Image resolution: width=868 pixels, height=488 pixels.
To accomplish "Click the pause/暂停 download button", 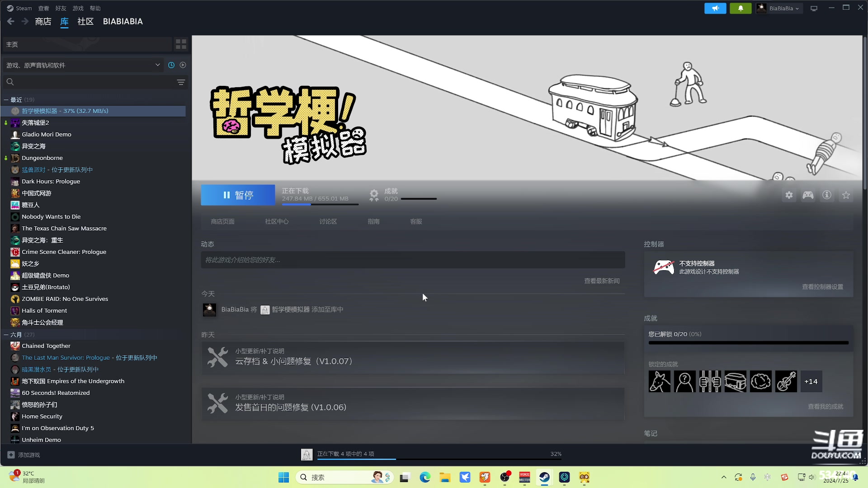I will click(238, 195).
